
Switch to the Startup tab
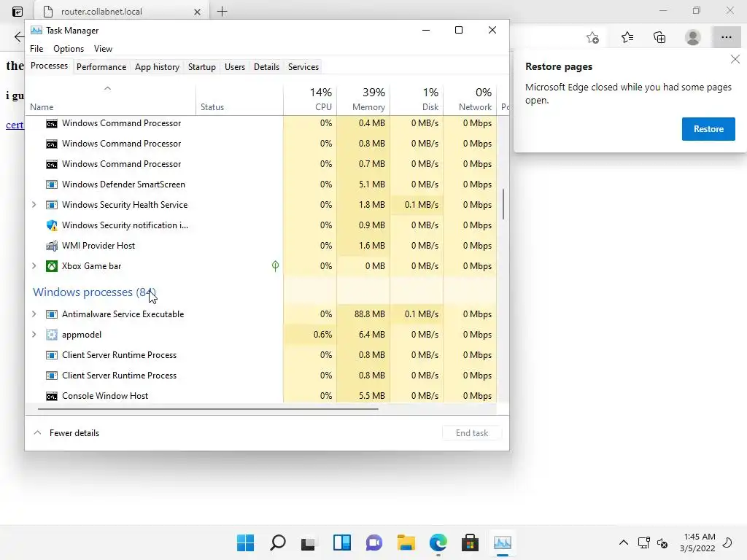(x=202, y=67)
